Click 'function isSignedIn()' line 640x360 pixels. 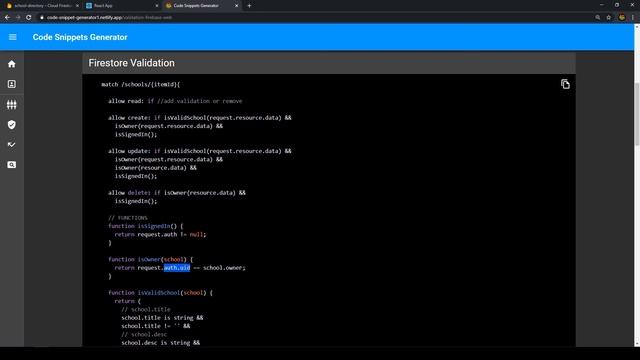coord(146,226)
